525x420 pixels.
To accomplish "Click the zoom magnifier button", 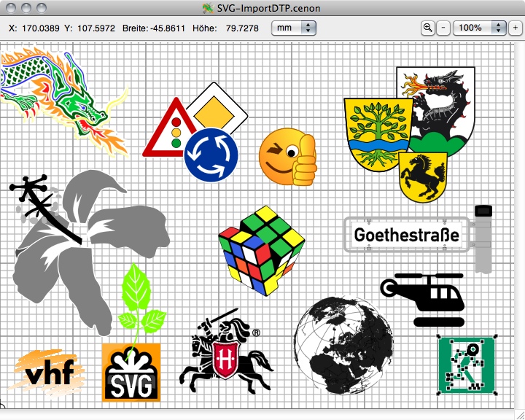I will pos(427,28).
